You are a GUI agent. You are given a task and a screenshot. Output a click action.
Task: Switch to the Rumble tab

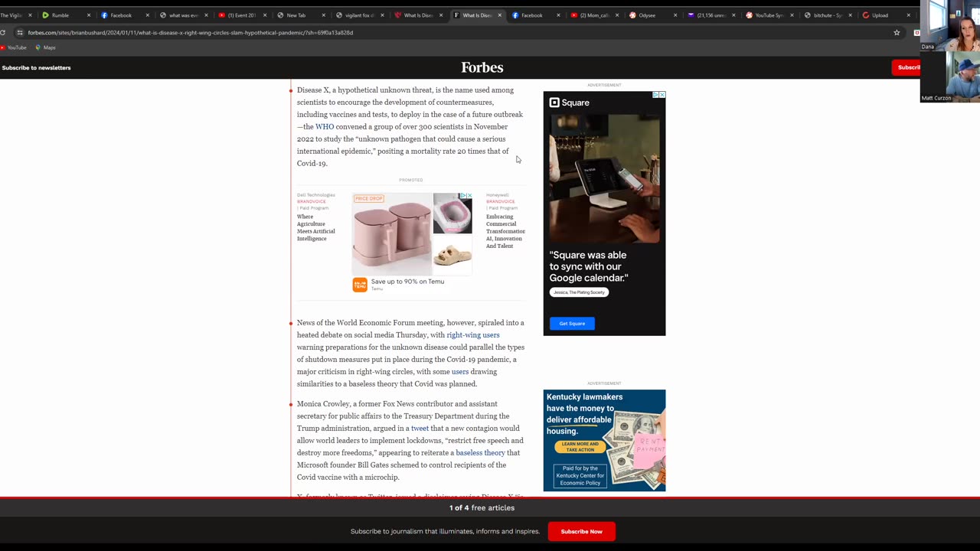click(67, 15)
